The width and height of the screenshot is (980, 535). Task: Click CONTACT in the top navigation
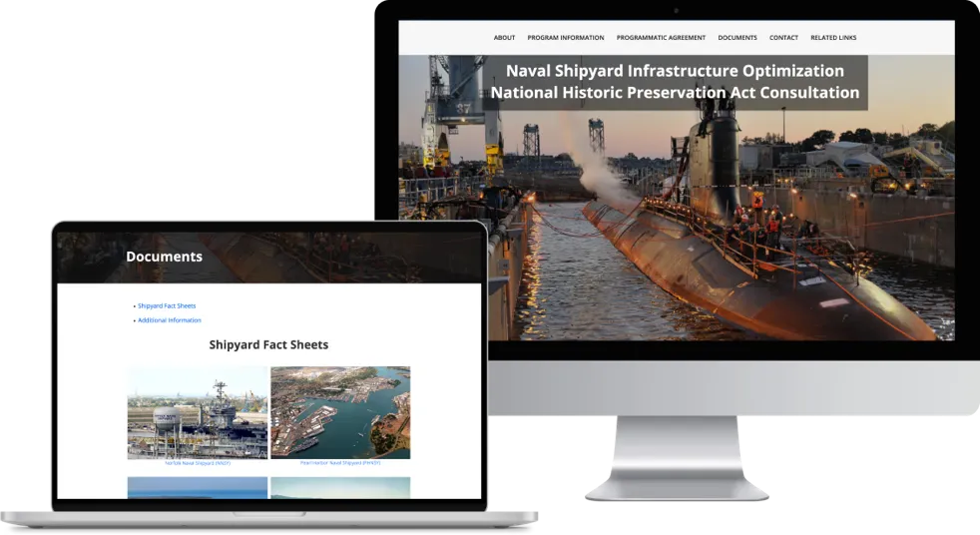[x=783, y=38]
